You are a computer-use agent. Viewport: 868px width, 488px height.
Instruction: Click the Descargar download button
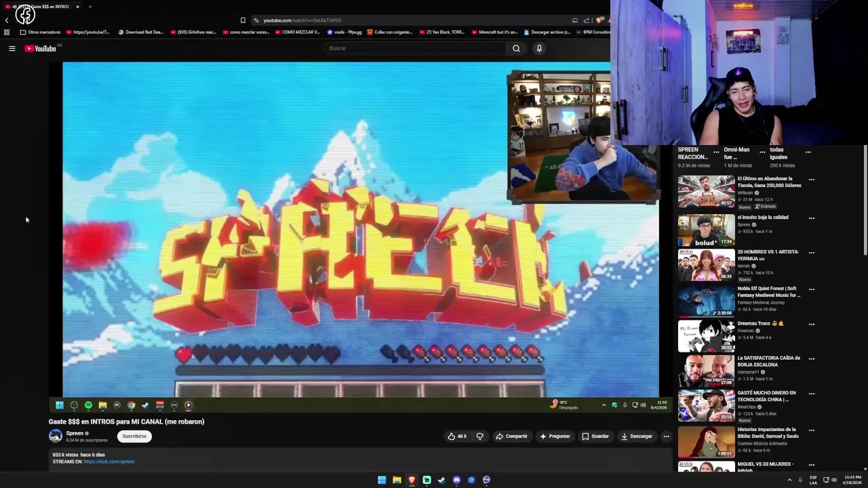[x=637, y=436]
